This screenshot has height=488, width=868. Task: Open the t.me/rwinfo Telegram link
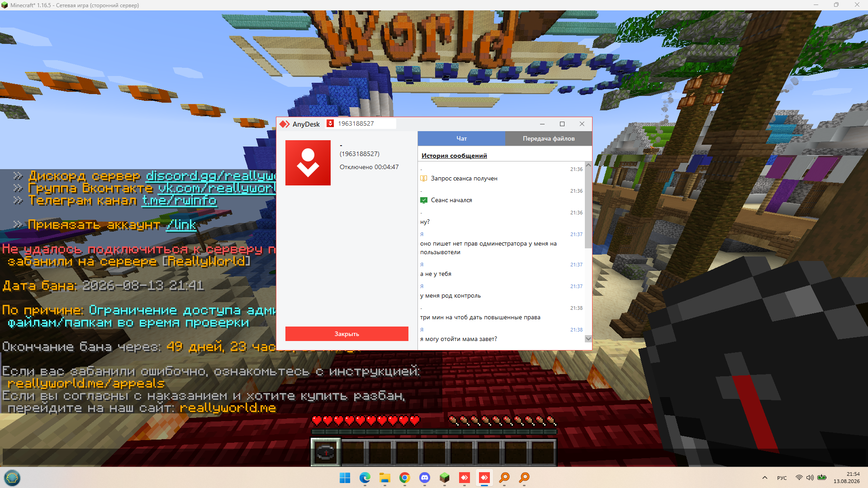point(180,200)
